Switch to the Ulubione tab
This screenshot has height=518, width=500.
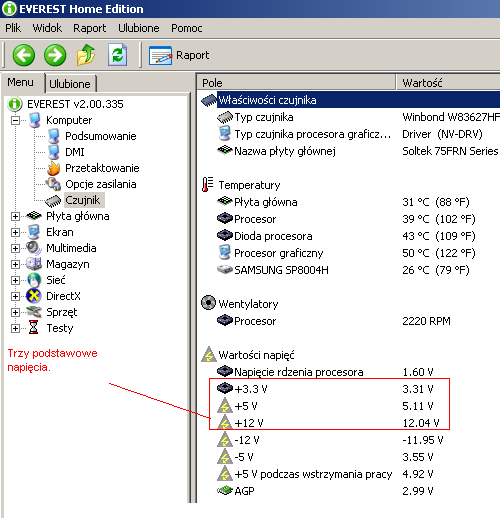(70, 84)
